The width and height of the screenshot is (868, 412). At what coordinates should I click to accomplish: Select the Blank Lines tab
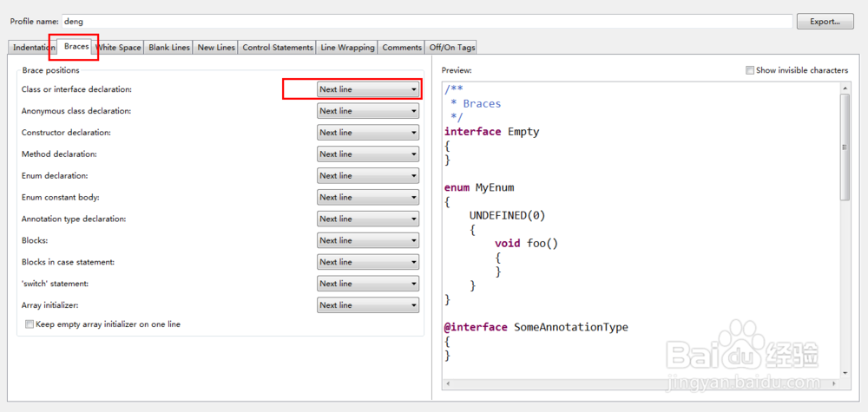point(169,48)
